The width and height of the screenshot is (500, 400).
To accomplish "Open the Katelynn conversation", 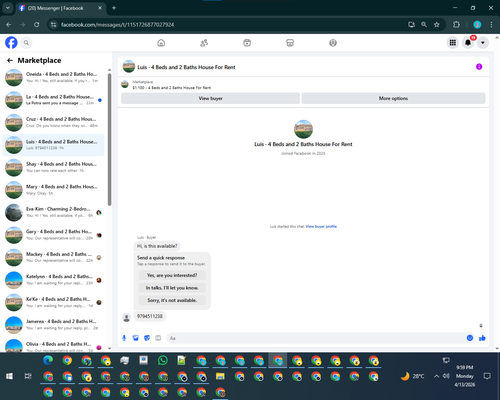I will 53,280.
